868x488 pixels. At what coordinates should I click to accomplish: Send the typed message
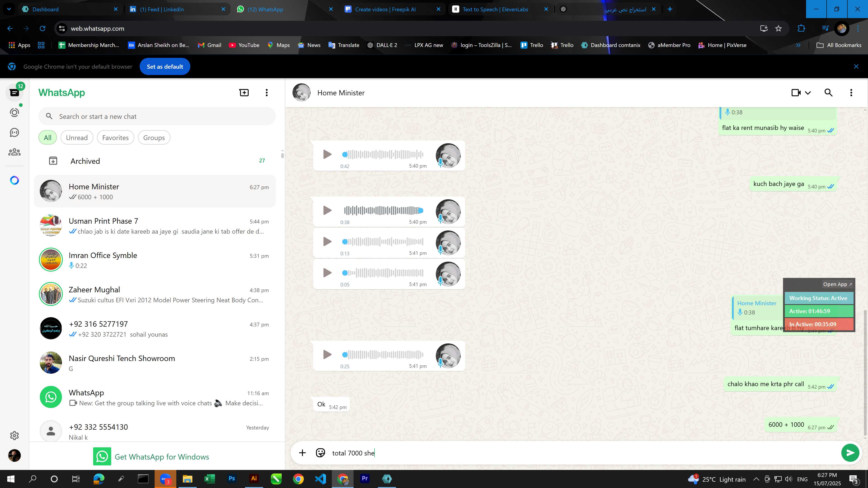click(x=850, y=453)
